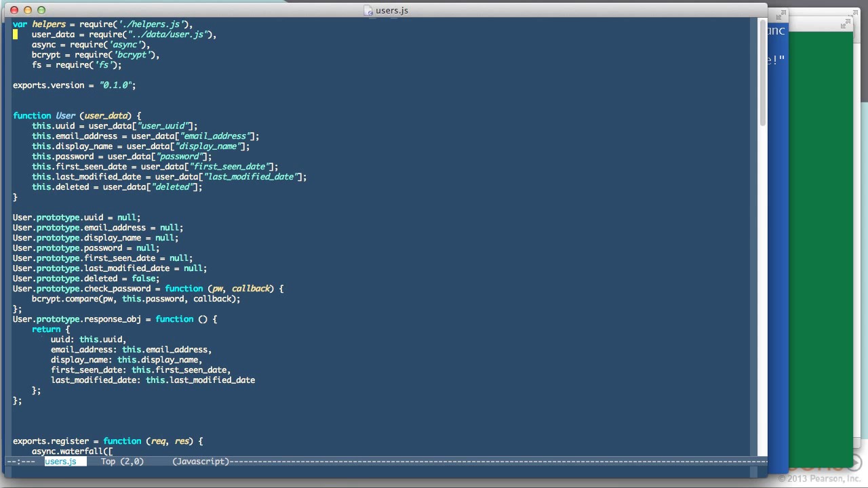Click this.password assignment line
The height and width of the screenshot is (488, 868).
[122, 157]
